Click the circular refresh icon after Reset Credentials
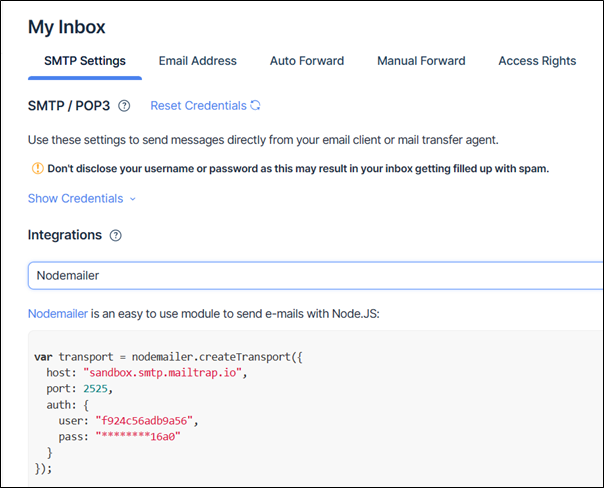This screenshot has width=604, height=488. pyautogui.click(x=256, y=105)
